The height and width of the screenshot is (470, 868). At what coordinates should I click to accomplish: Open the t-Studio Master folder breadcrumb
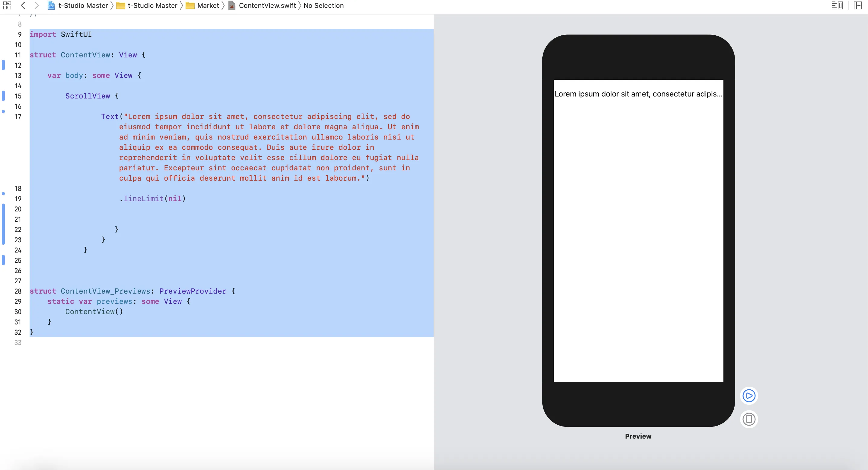152,6
